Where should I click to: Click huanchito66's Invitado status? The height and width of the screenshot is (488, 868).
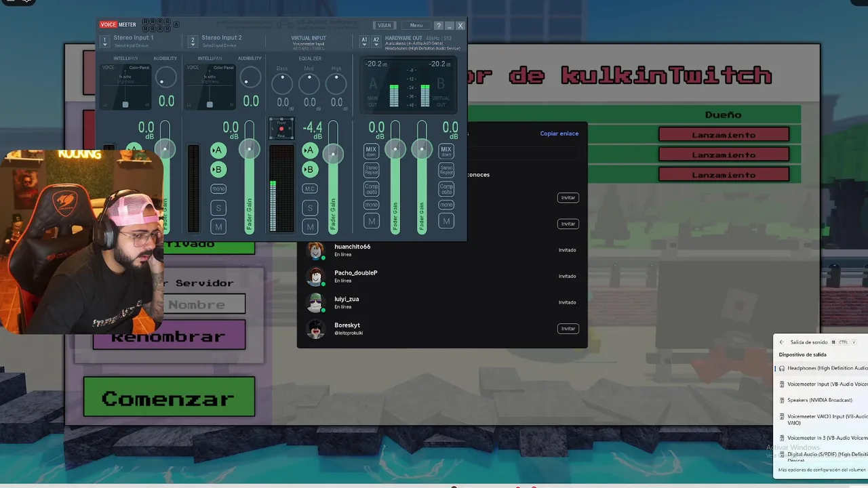(568, 250)
